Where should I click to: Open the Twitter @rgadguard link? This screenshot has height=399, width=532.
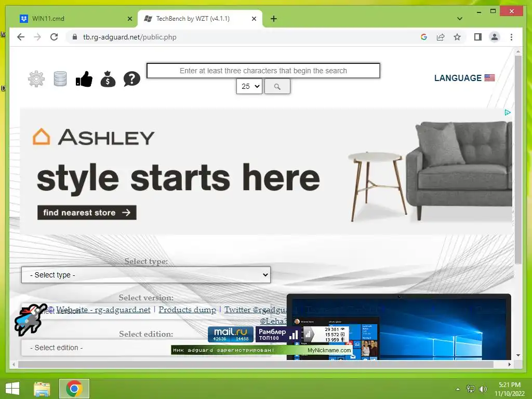coord(256,310)
